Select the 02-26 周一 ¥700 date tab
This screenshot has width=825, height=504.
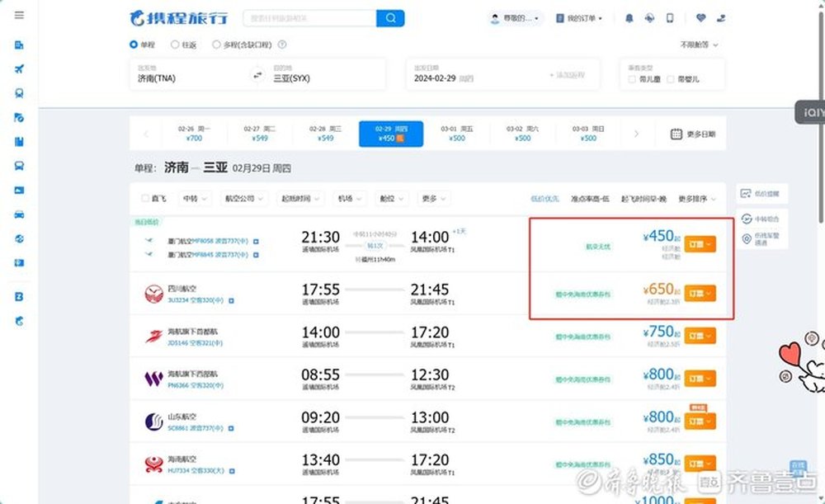pyautogui.click(x=194, y=134)
